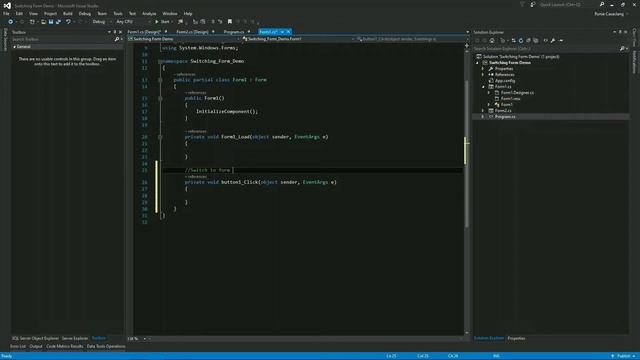Image resolution: width=640 pixels, height=360 pixels.
Task: Select App.config in Solution Explorer
Action: click(505, 81)
